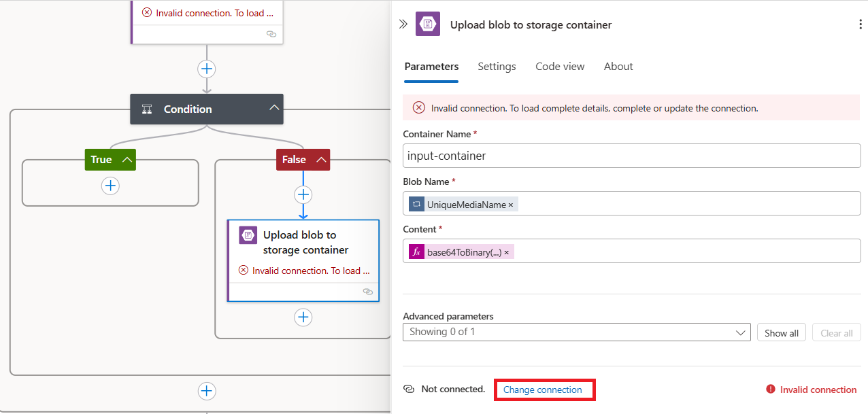This screenshot has width=868, height=414.
Task: Select the Upload blob to storage container card
Action: pyautogui.click(x=303, y=260)
